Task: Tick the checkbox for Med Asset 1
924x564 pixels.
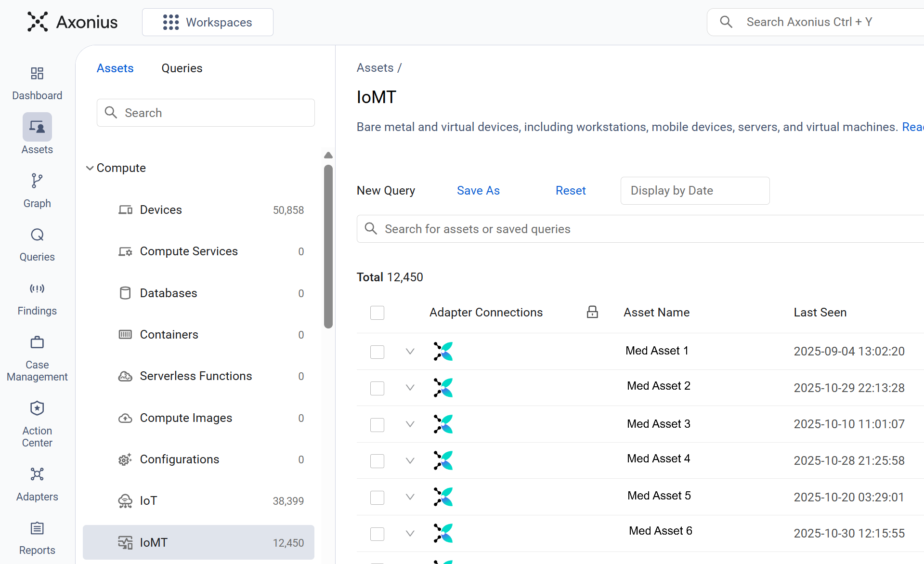Action: [x=377, y=352]
